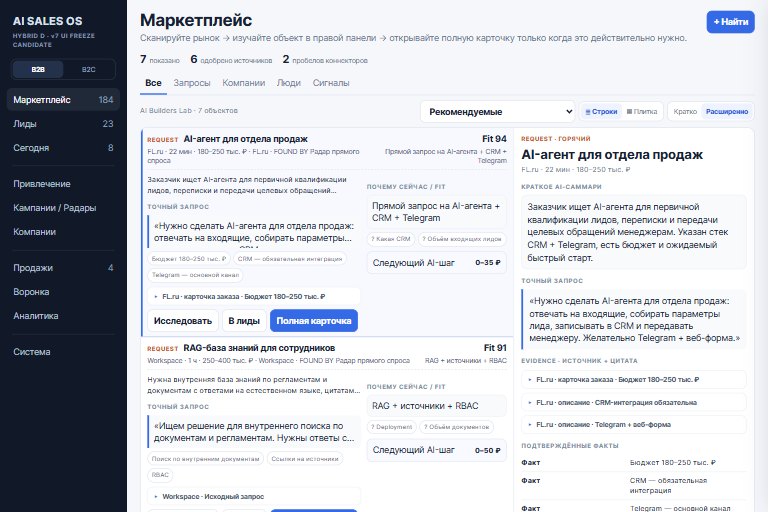
Task: Select Строки list view
Action: coord(601,112)
